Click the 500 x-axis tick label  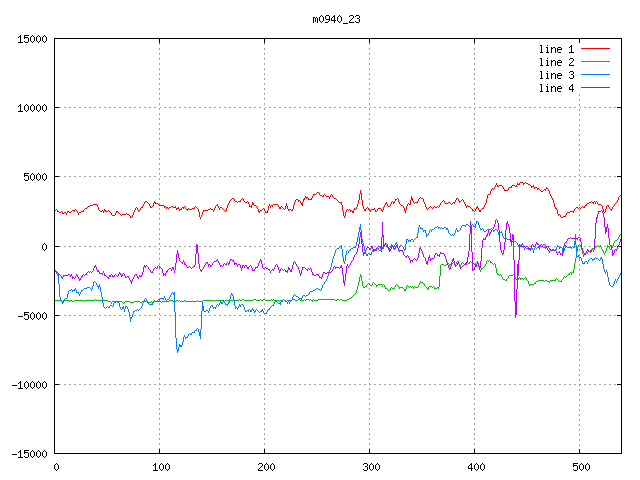[580, 467]
